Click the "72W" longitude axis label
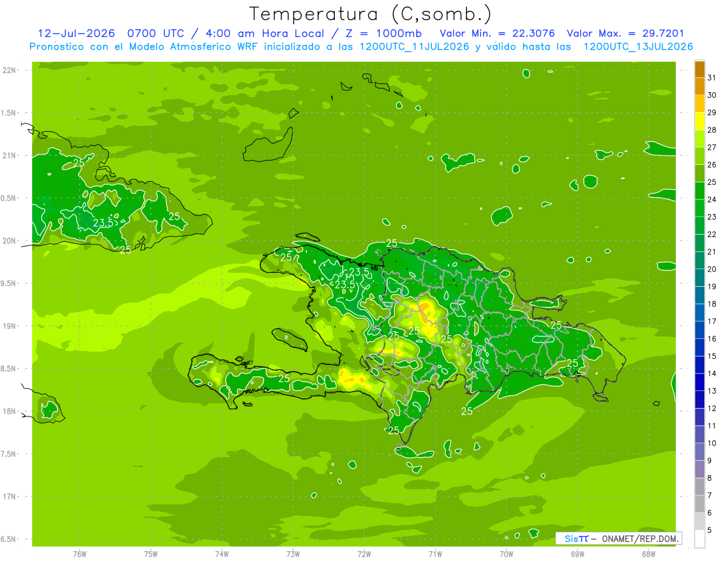 (364, 554)
